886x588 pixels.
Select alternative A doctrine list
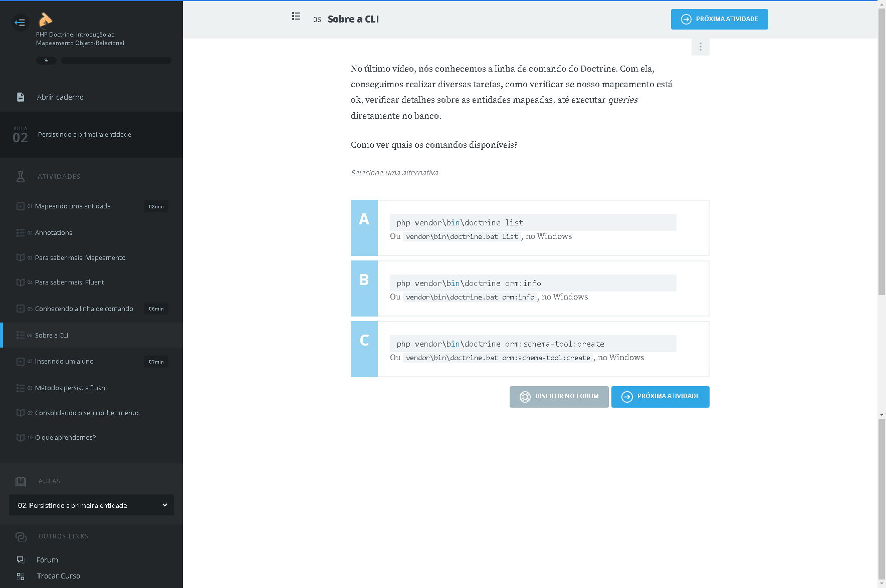[x=530, y=228]
